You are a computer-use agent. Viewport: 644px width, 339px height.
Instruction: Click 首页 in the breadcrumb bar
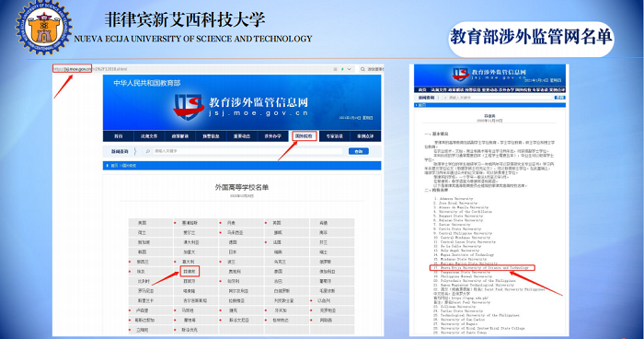(114, 166)
